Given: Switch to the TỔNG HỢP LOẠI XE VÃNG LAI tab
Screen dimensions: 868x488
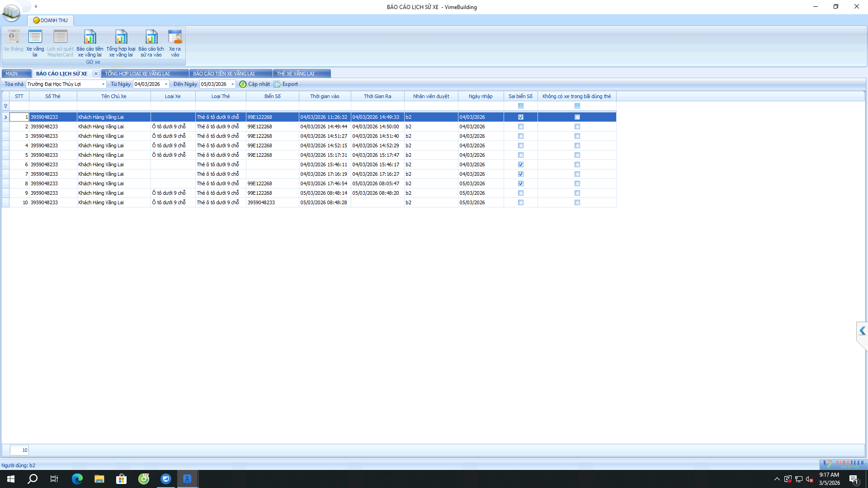Looking at the screenshot, I should [137, 74].
